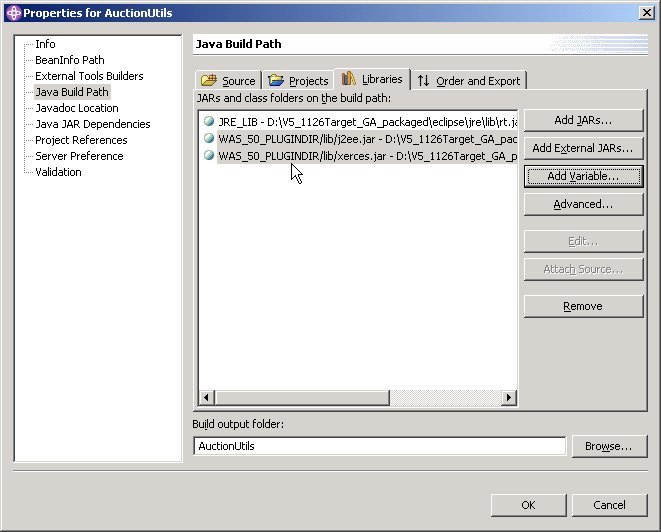Switch to the Projects tab
661x532 pixels.
298,80
